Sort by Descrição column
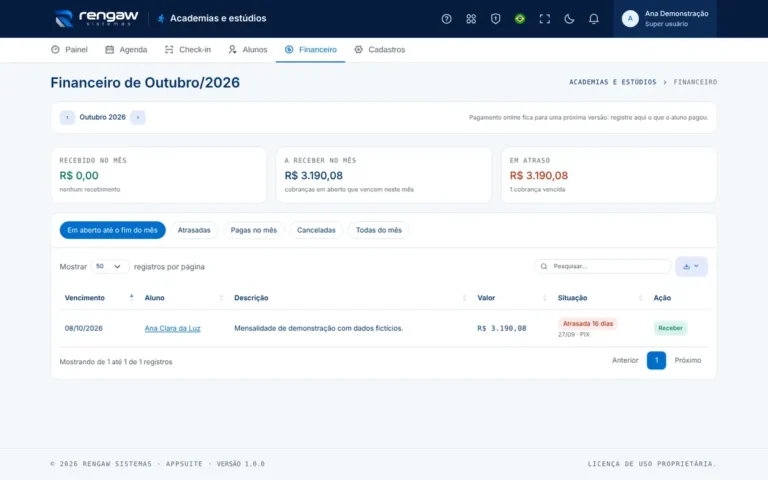Image resolution: width=768 pixels, height=480 pixels. pos(350,298)
